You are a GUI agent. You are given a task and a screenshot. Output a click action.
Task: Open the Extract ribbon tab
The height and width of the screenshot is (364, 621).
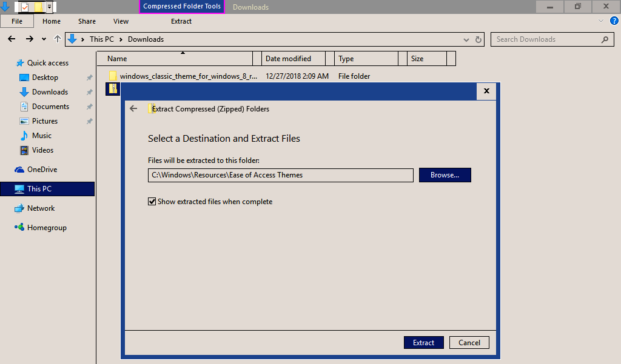[181, 21]
